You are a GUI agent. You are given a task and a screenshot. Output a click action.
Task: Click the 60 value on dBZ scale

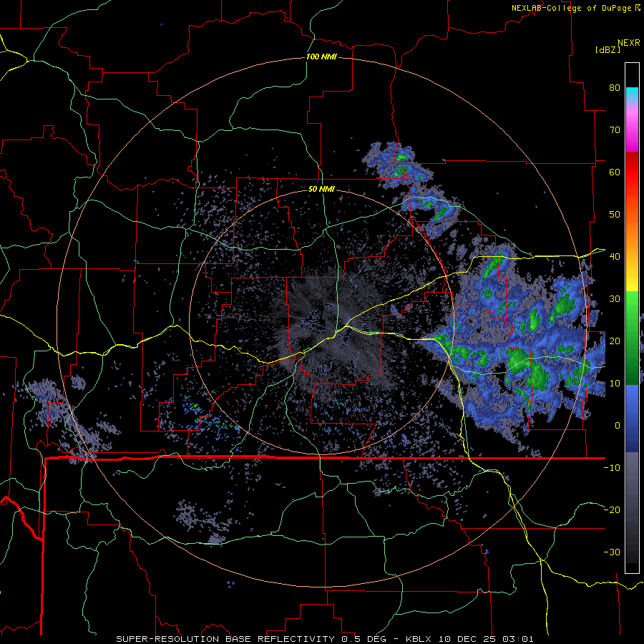(x=615, y=172)
